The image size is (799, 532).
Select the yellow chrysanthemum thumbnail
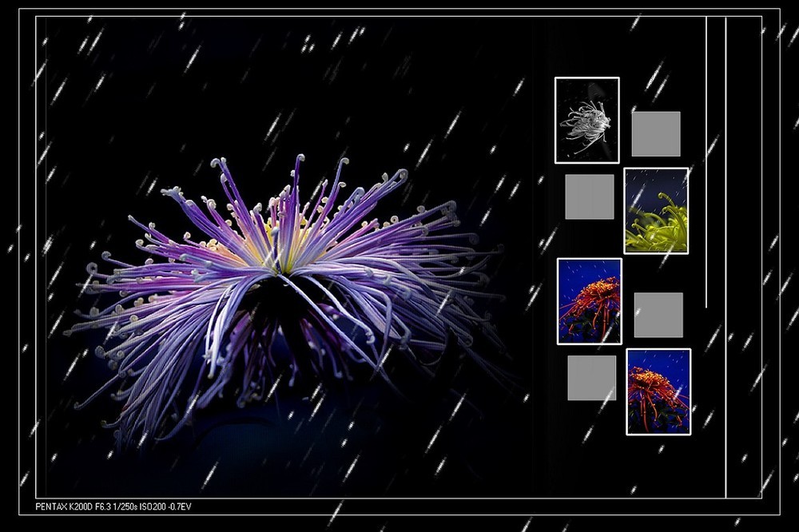656,210
